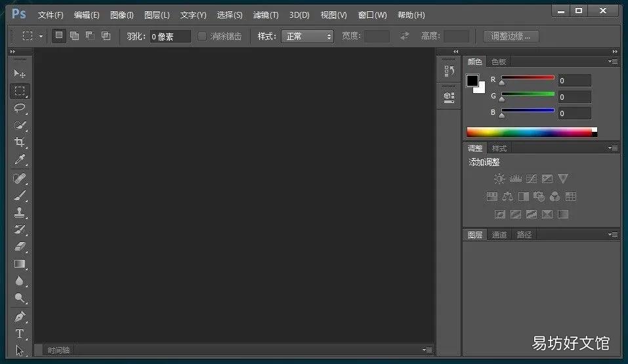Open the Layers panel flyout menu
Viewport: 628px width, 364px height.
[x=613, y=235]
